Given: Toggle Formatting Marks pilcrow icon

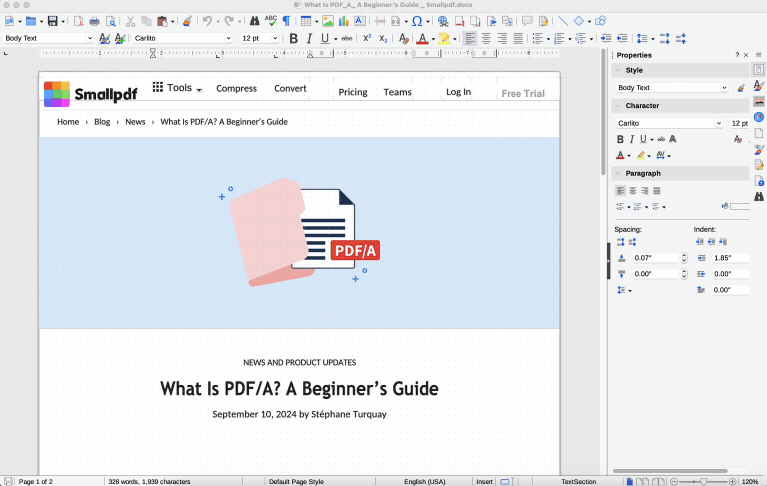Looking at the screenshot, I should pos(287,21).
